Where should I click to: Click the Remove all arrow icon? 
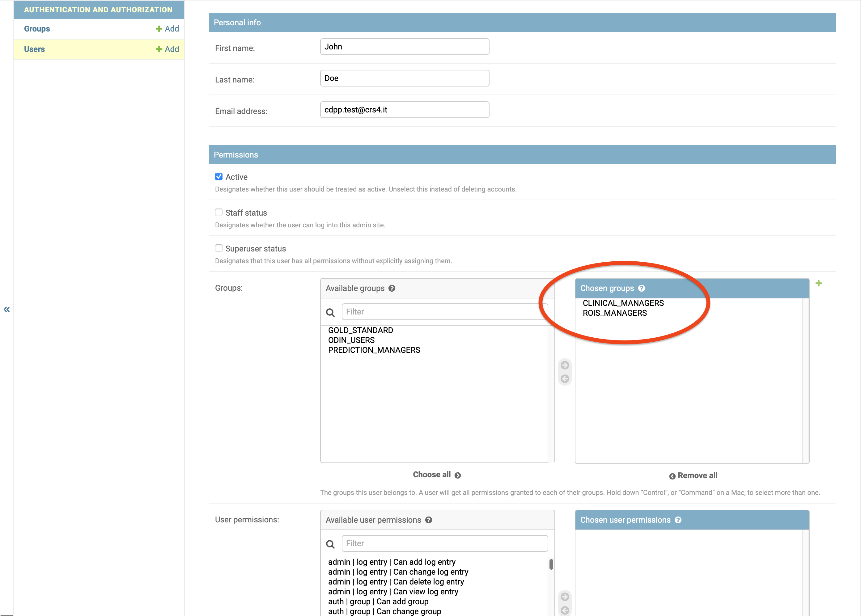[x=672, y=476]
